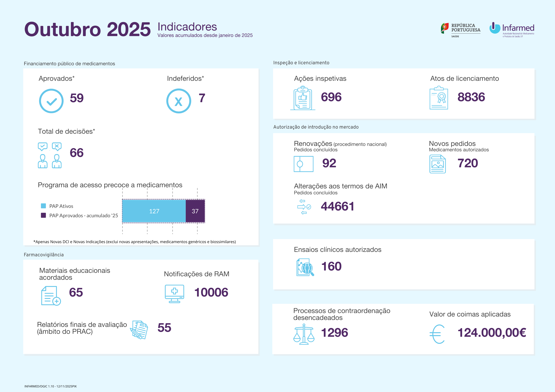The width and height of the screenshot is (555, 392).
Task: Click the Renovações box icon
Action: tap(303, 164)
